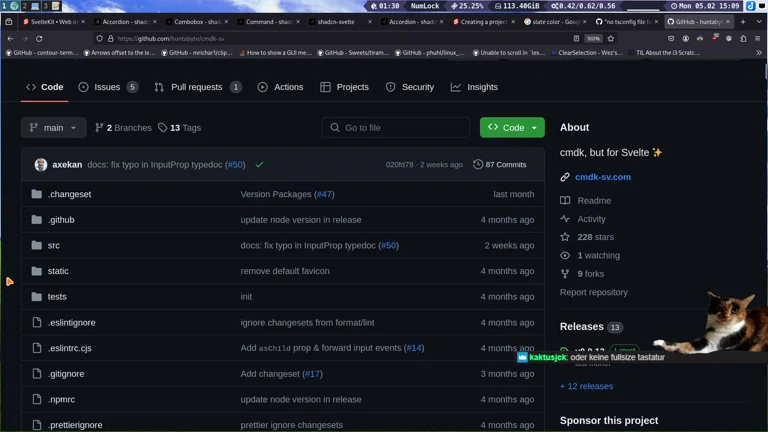This screenshot has height=432, width=768.
Task: Open the main branch dropdown
Action: tap(53, 127)
